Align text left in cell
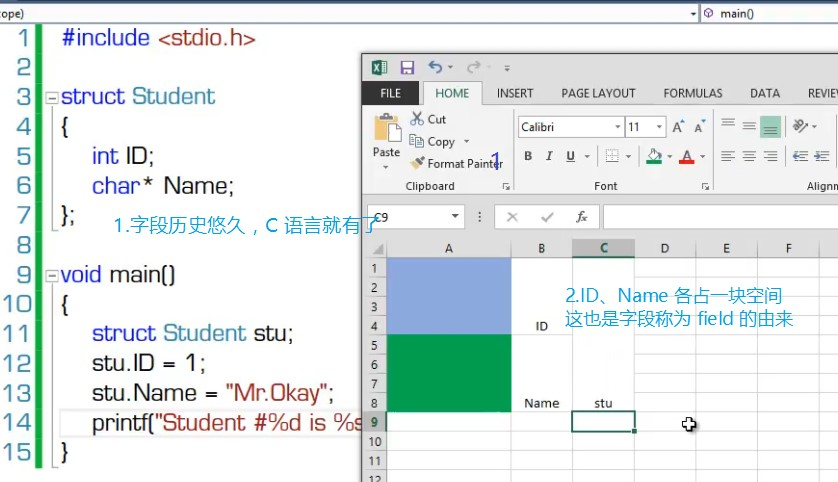 pos(728,156)
